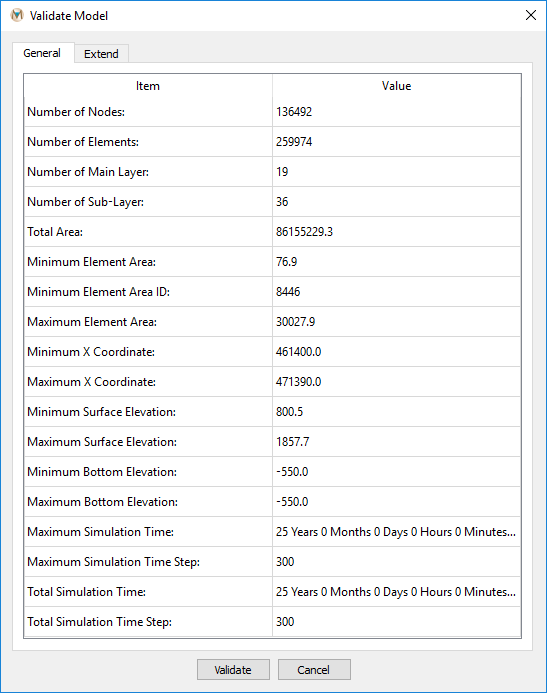Select the value 30027.9
Image resolution: width=547 pixels, height=693 pixels.
coord(296,322)
